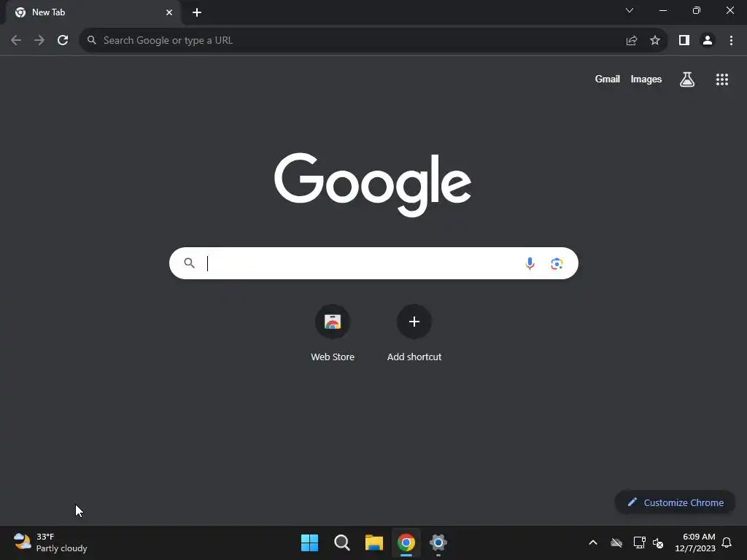Viewport: 747px width, 560px height.
Task: Click the magnifier icon in Google search box
Action: 189,262
